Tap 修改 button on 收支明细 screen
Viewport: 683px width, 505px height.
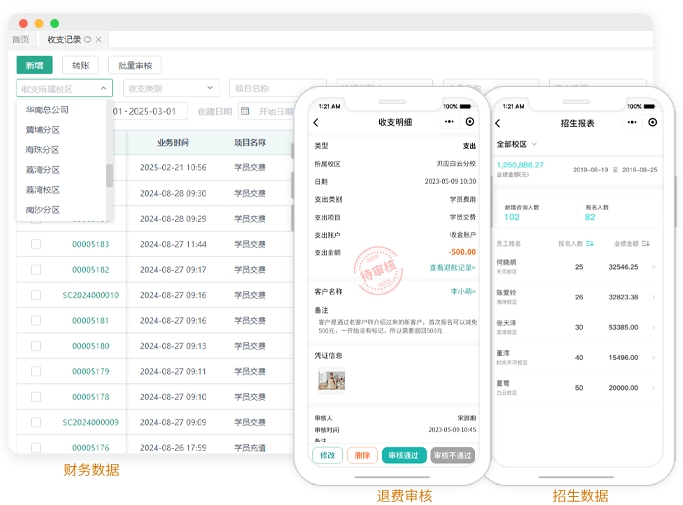(328, 455)
